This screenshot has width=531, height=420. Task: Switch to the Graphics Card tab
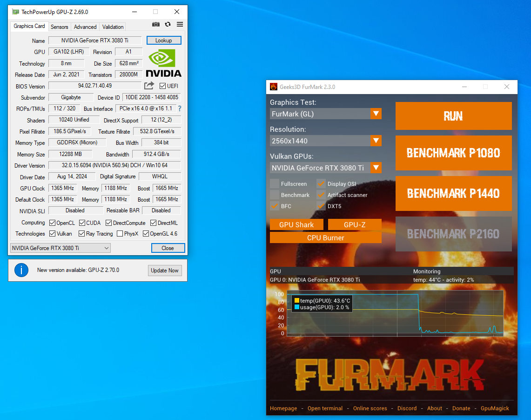click(29, 26)
